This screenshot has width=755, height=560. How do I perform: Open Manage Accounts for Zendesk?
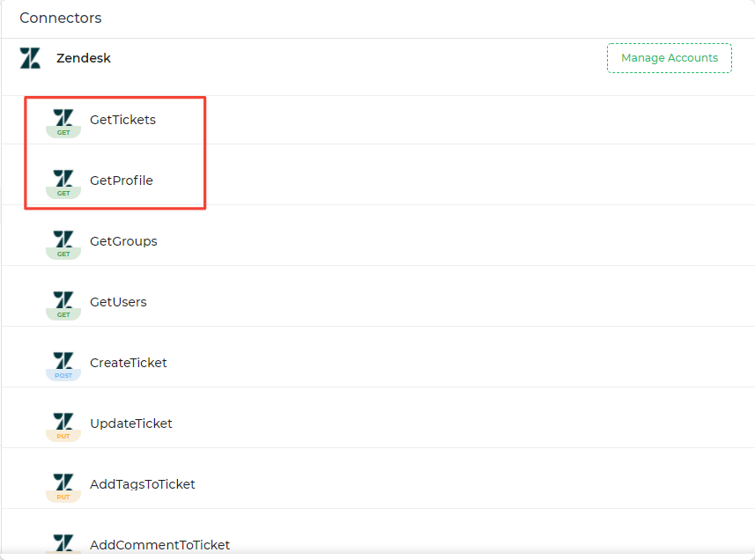pos(670,58)
